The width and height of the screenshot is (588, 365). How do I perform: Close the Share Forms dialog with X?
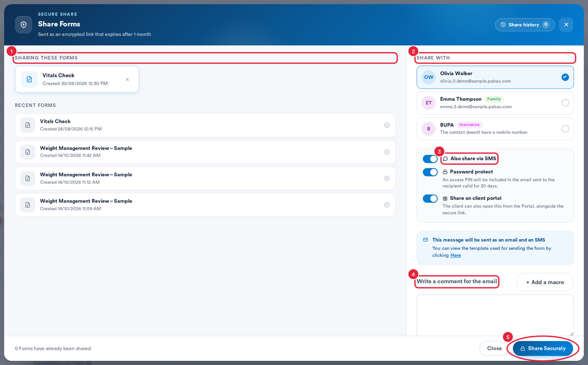click(566, 24)
